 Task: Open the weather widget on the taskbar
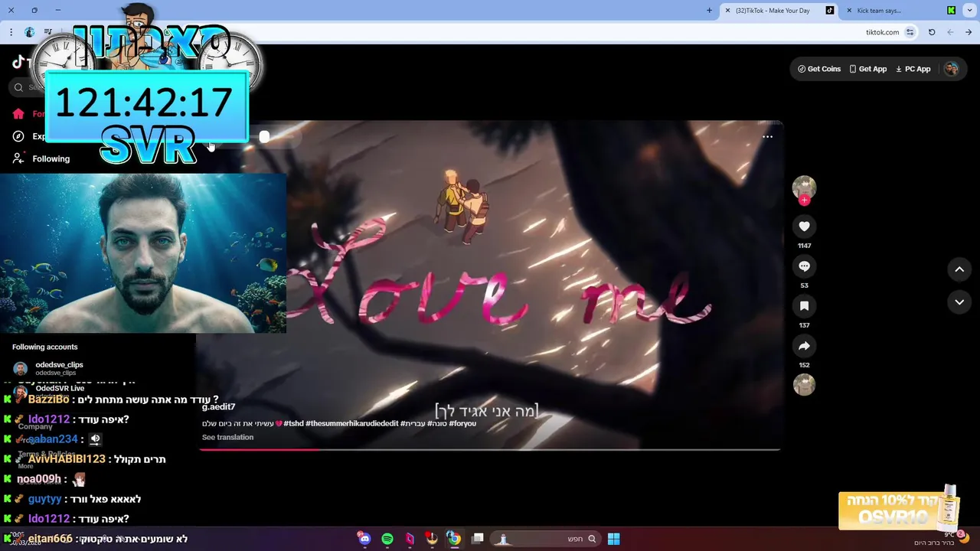point(942,539)
